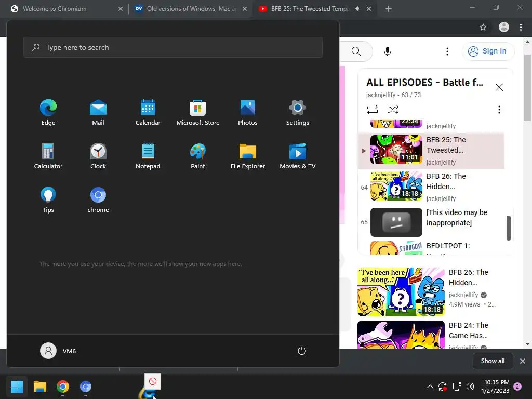Open a new browser tab
The height and width of the screenshot is (399, 532).
389,9
